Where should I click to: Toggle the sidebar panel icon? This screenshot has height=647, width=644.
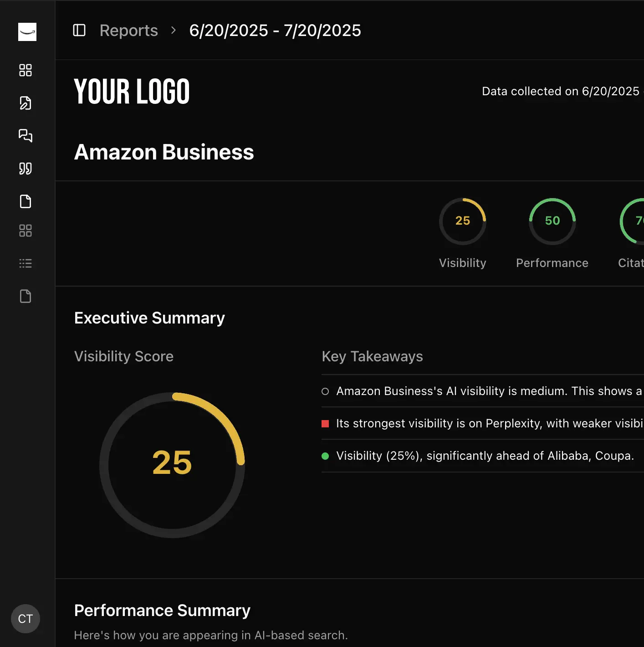[x=79, y=30]
